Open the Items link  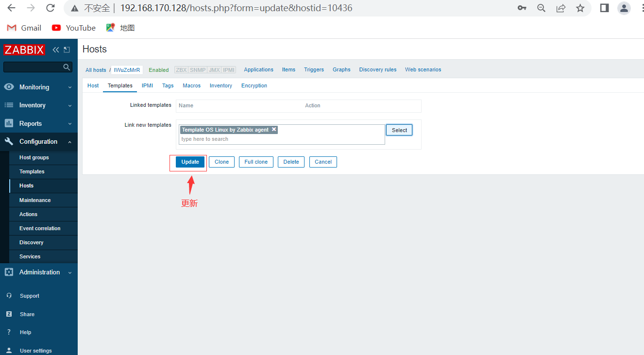pyautogui.click(x=288, y=69)
